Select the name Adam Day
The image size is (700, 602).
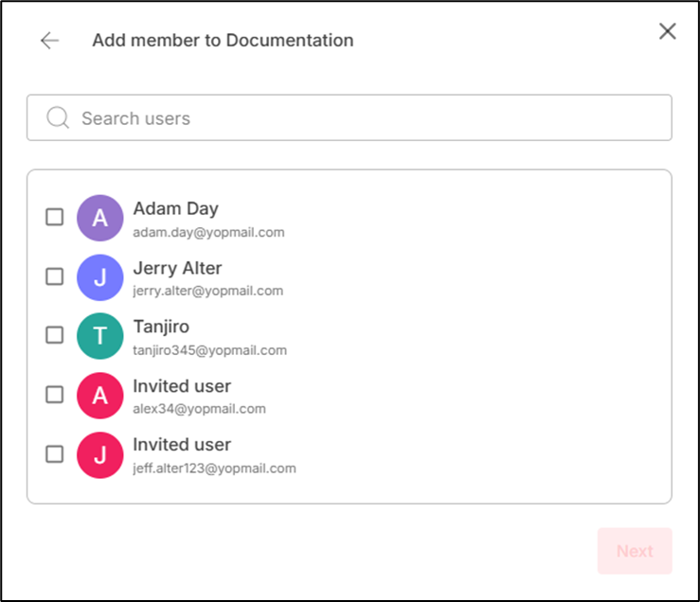point(176,208)
